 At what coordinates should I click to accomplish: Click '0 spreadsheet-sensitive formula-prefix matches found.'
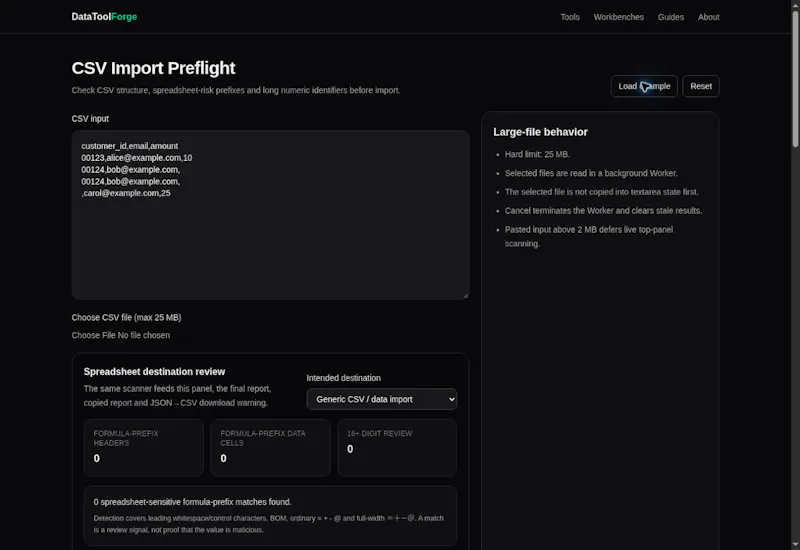192,502
